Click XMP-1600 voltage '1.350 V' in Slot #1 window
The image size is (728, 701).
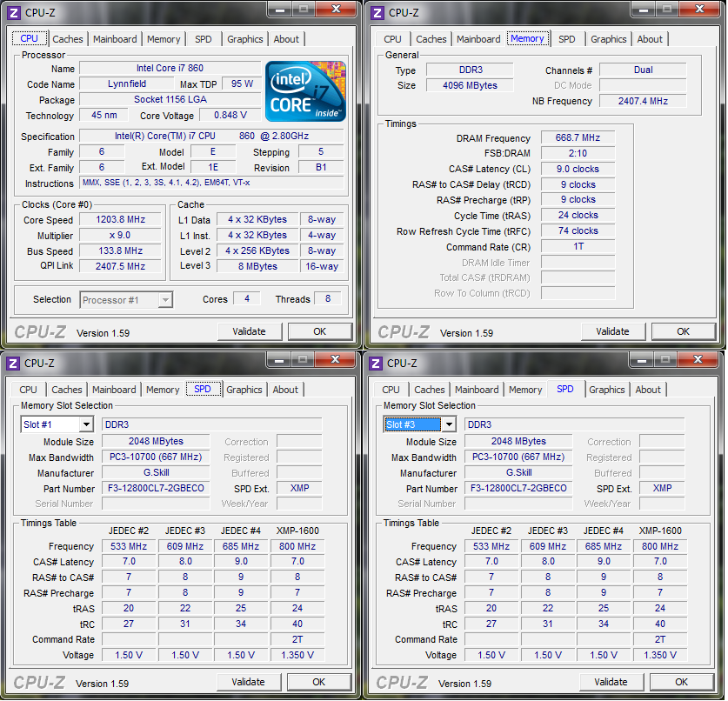(297, 655)
